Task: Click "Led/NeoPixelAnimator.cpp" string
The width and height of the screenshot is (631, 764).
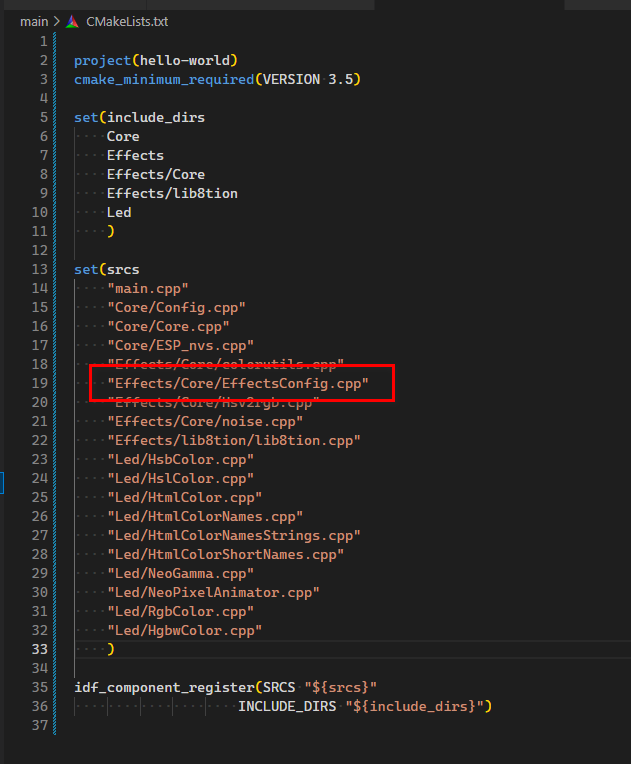Action: (x=213, y=592)
